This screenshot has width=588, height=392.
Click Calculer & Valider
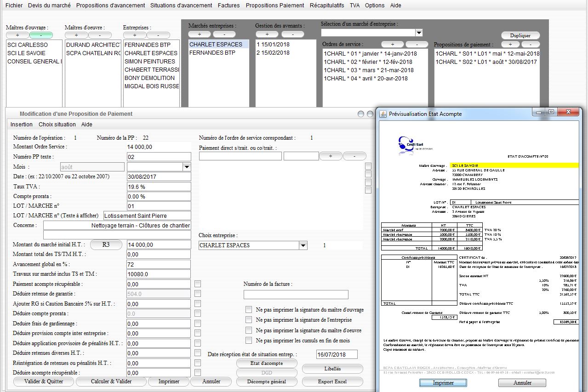coord(111,381)
